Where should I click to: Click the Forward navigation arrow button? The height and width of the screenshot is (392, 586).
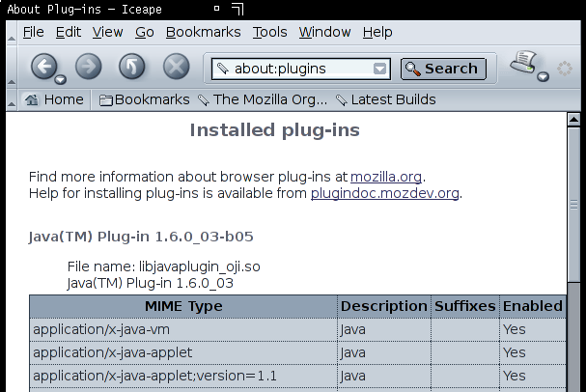[x=88, y=67]
